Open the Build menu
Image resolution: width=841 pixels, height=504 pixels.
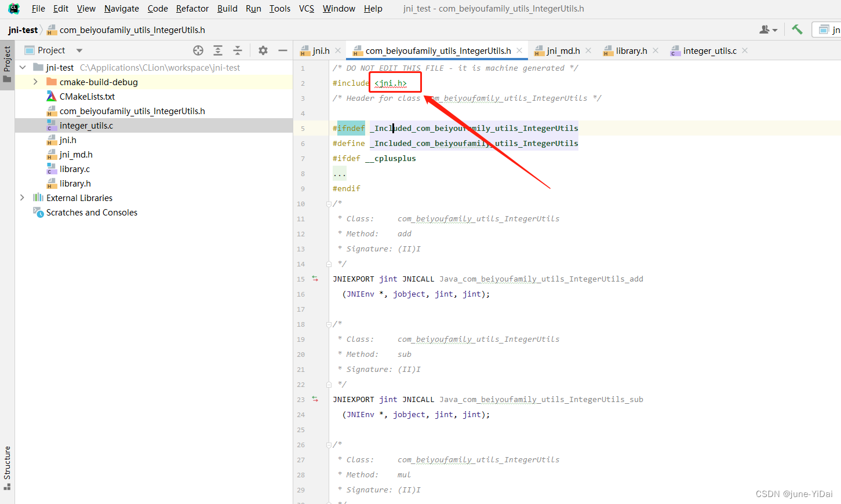[x=227, y=9]
